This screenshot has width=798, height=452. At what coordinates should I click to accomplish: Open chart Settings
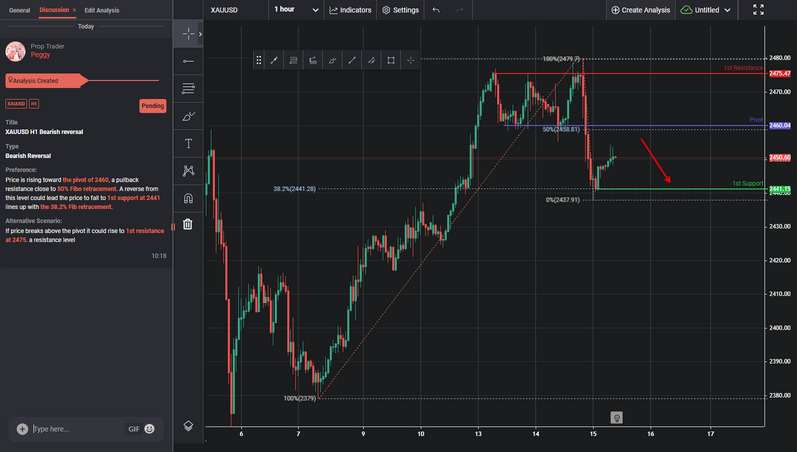tap(401, 10)
